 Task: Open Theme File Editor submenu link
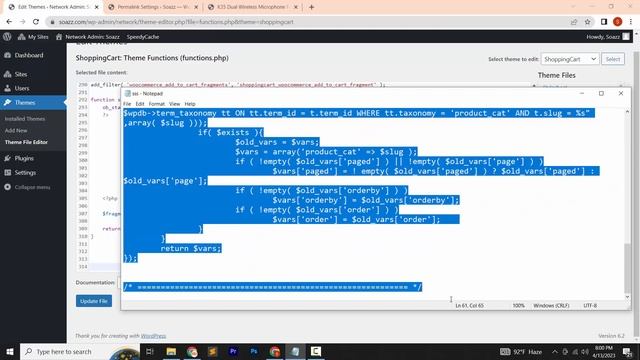26,142
